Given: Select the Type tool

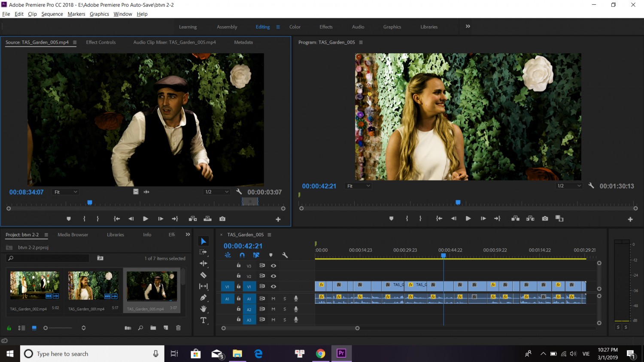Looking at the screenshot, I should pos(204,320).
